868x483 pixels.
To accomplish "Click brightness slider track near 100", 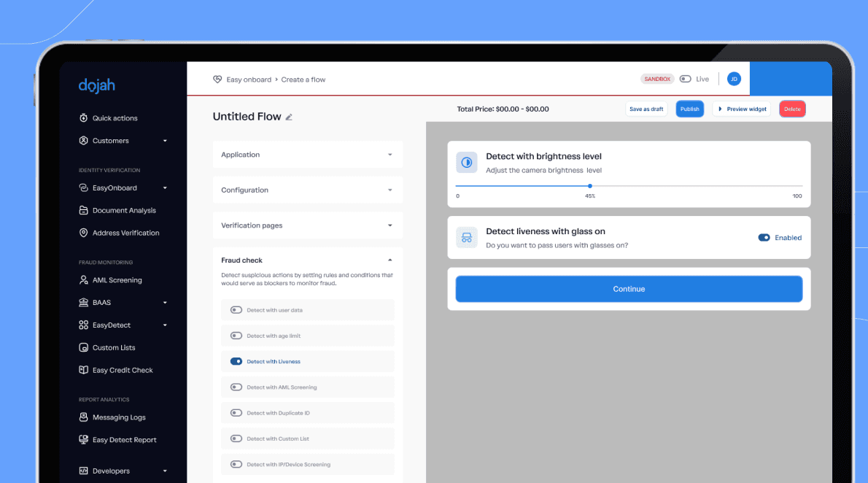I will (796, 186).
